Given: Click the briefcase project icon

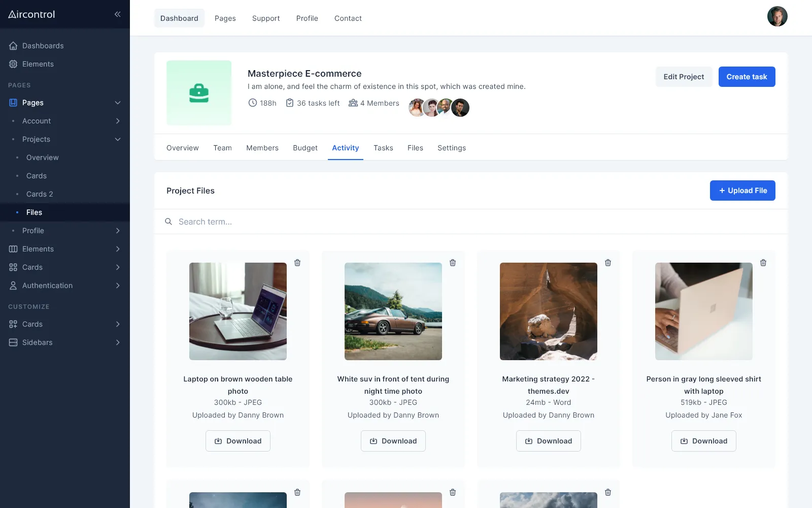Looking at the screenshot, I should pos(199,93).
